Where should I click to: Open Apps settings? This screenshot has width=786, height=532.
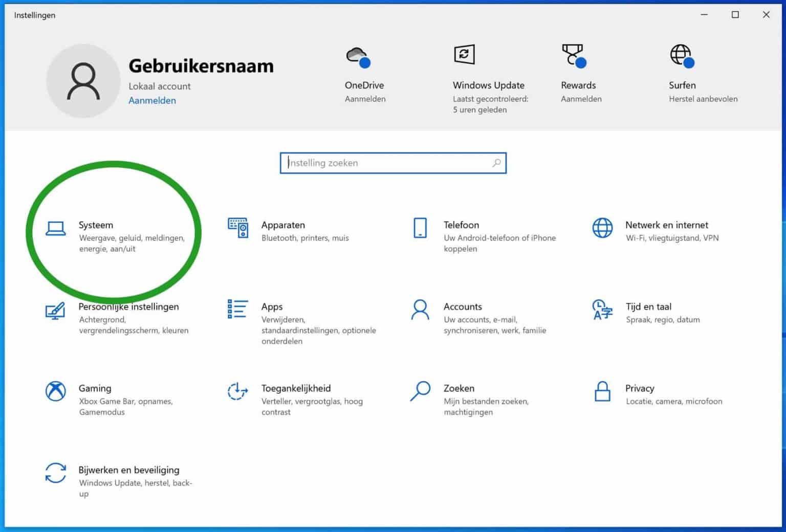[272, 306]
